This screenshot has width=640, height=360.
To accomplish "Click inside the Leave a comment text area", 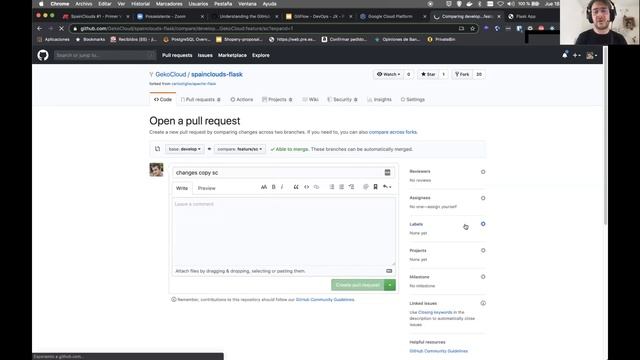I will tap(284, 231).
